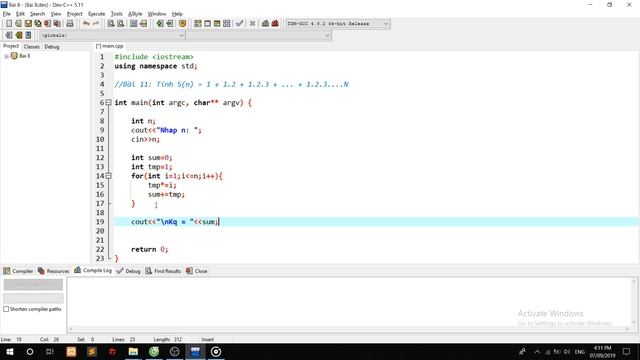
Task: Click the Close bottom panel tab
Action: point(197,271)
